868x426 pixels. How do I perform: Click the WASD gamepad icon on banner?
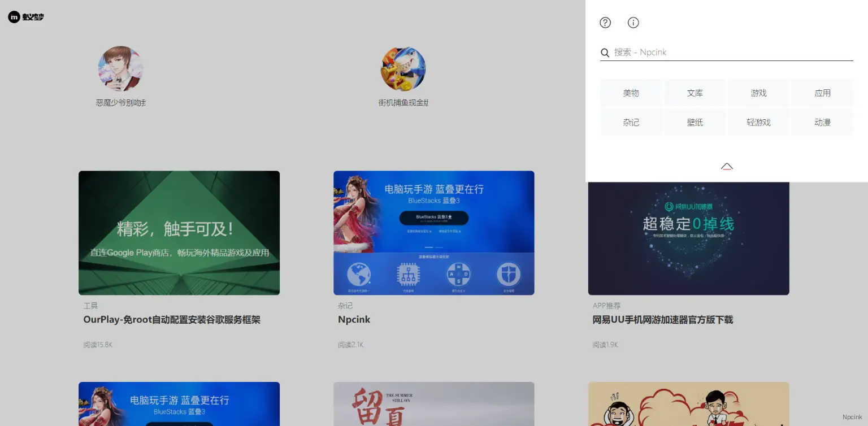point(458,275)
